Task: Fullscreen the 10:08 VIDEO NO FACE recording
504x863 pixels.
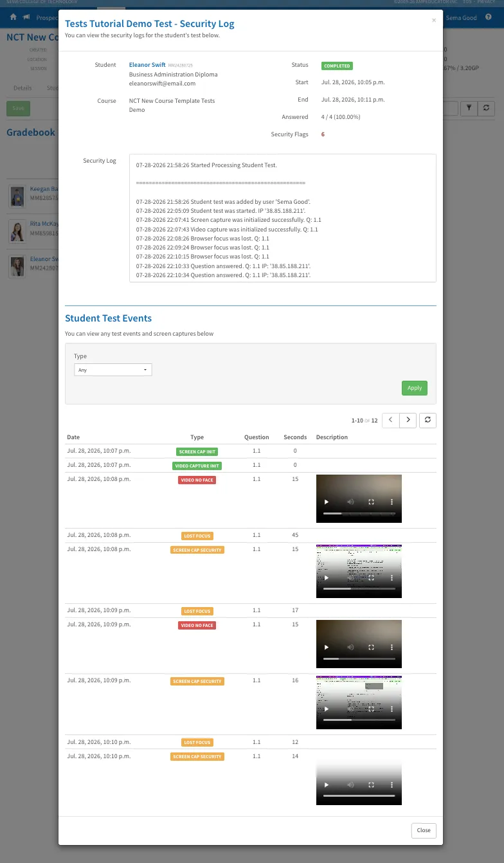Action: tap(371, 502)
